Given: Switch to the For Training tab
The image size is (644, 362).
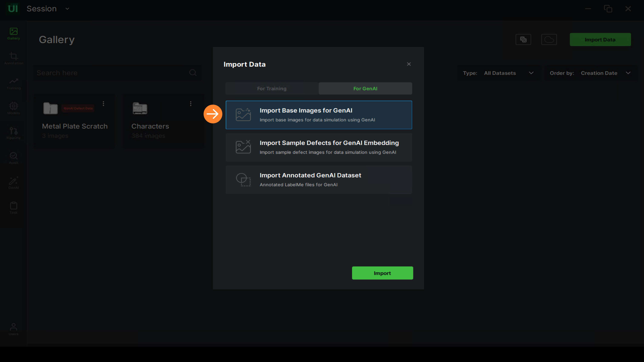Looking at the screenshot, I should [x=272, y=89].
